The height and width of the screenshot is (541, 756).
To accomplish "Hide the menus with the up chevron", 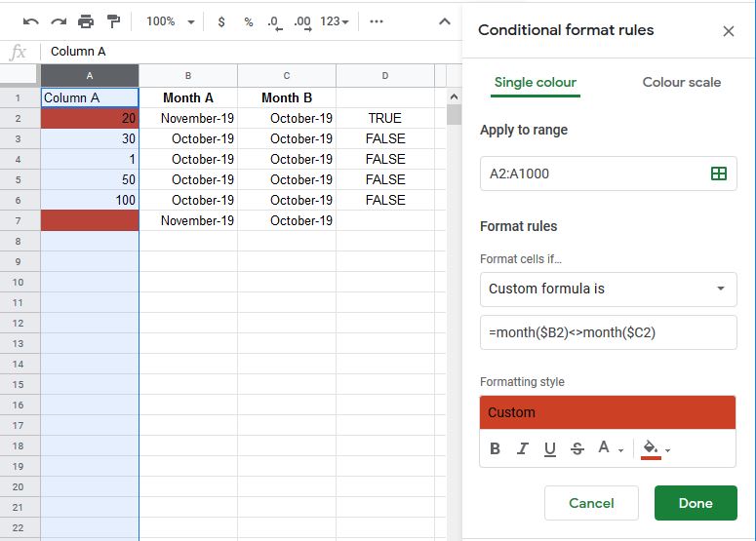I will (445, 21).
